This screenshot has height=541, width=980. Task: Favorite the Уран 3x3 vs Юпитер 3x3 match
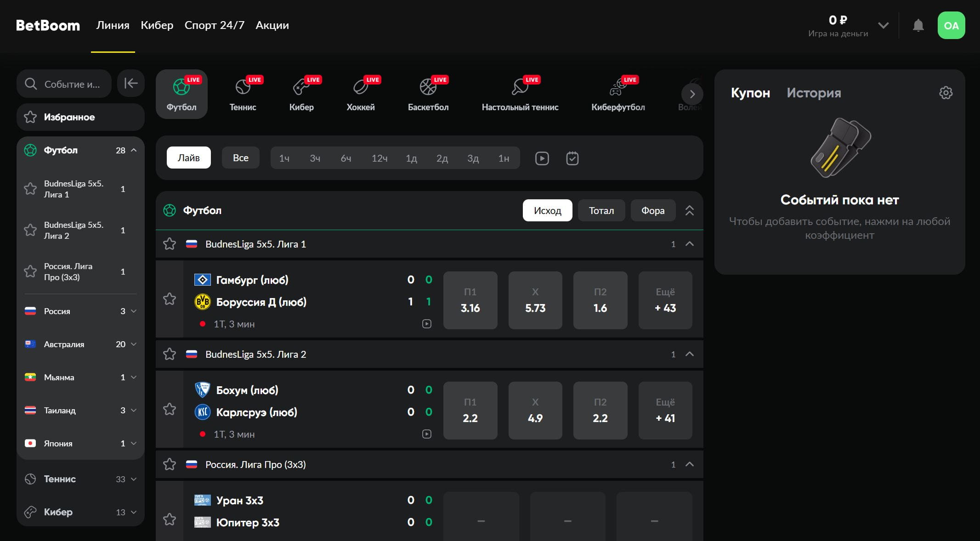pyautogui.click(x=170, y=519)
